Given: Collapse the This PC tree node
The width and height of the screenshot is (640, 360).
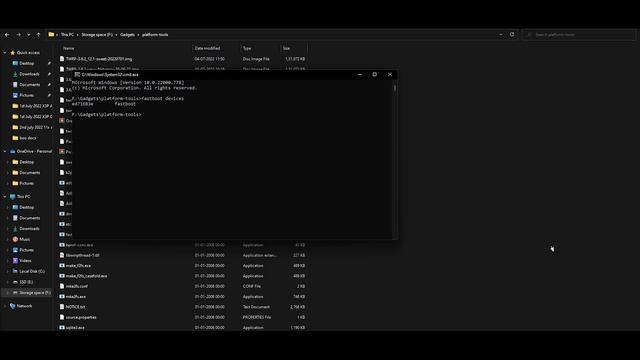Looking at the screenshot, I should point(5,197).
